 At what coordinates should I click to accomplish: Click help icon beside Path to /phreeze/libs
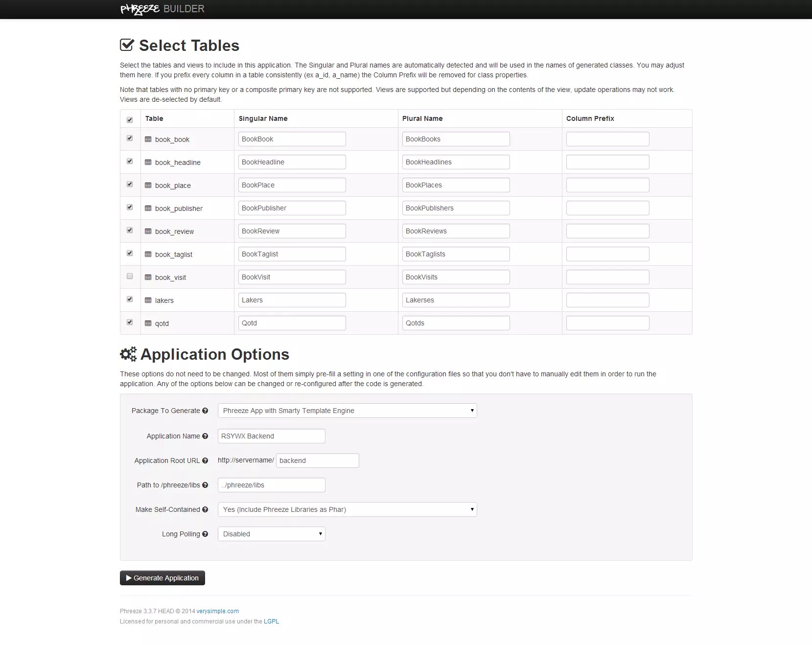205,485
